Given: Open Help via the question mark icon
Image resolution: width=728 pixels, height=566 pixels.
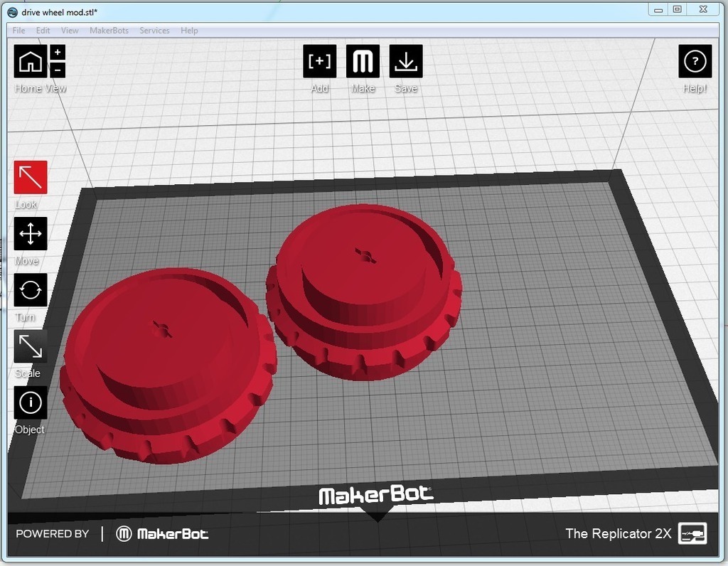Looking at the screenshot, I should (694, 60).
